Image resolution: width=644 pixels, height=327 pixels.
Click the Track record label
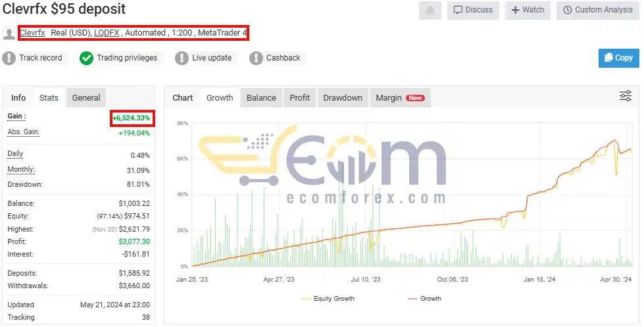(x=41, y=58)
